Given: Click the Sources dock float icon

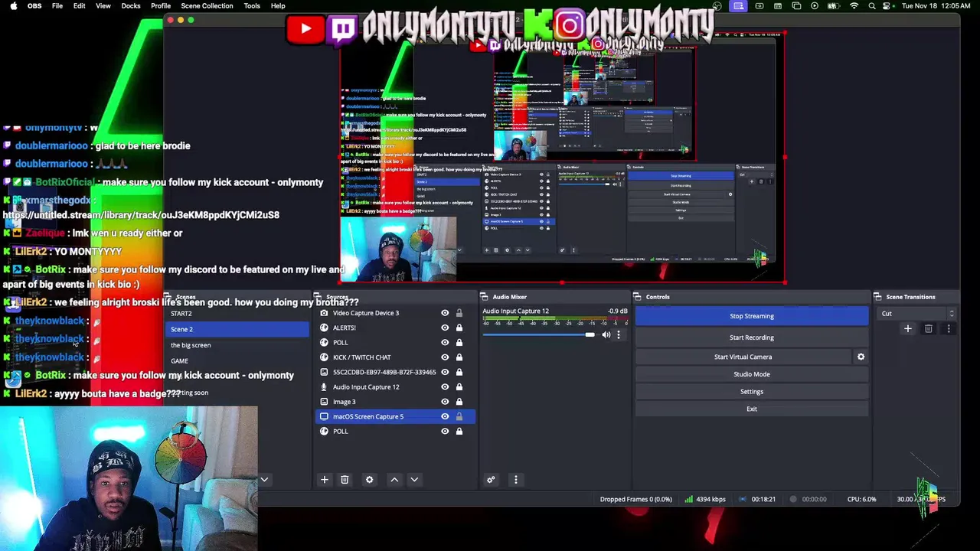Looking at the screenshot, I should (x=318, y=297).
